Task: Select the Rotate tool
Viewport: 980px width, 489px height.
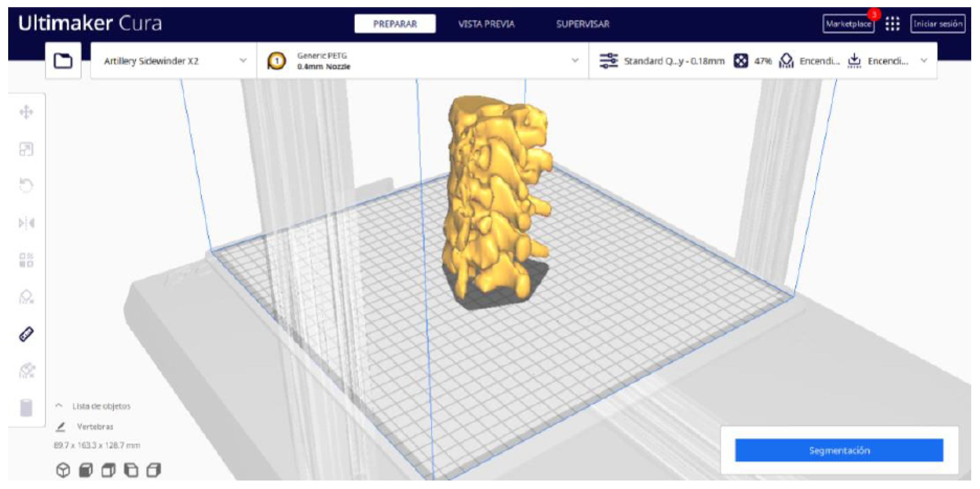Action: [26, 185]
